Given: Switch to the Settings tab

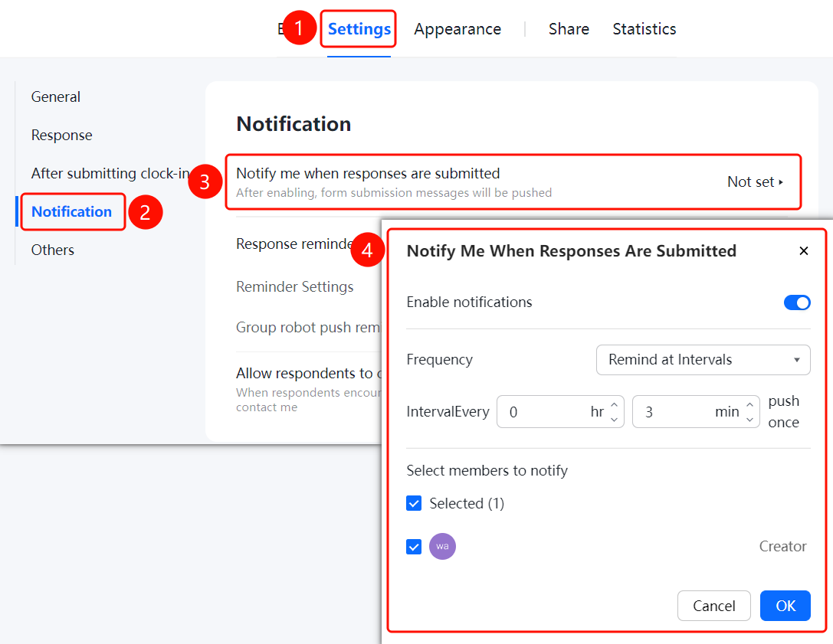Looking at the screenshot, I should click(359, 28).
